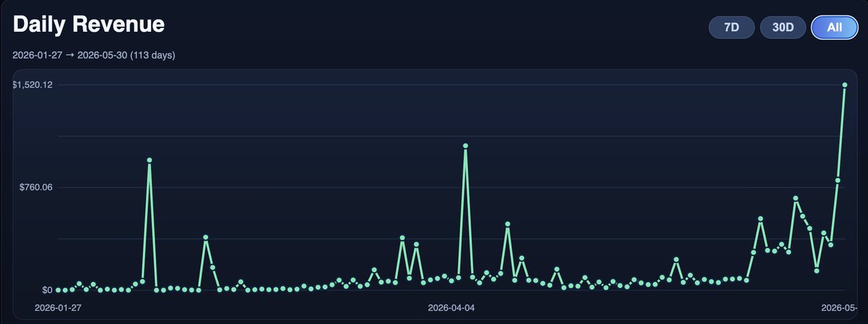868x324 pixels.
Task: Click the Daily Revenue heading
Action: pos(89,25)
